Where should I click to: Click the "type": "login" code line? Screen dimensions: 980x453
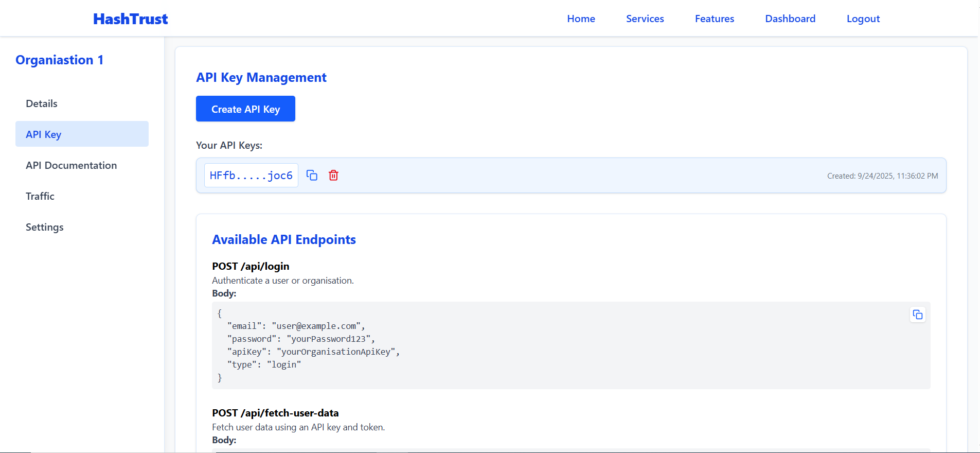[x=264, y=364]
